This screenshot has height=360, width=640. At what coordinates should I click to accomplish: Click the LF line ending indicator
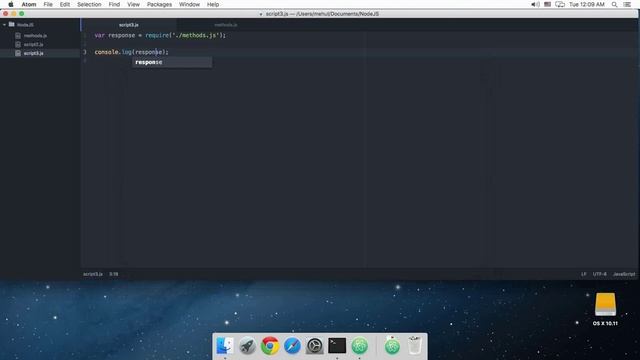click(x=584, y=274)
